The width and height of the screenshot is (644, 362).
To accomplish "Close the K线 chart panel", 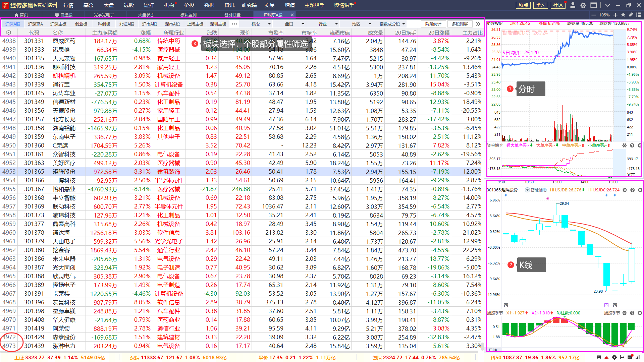I will click(640, 190).
